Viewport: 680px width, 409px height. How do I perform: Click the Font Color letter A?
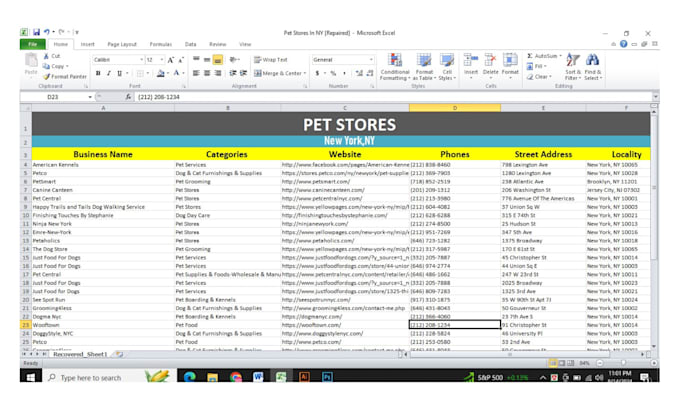pyautogui.click(x=177, y=73)
